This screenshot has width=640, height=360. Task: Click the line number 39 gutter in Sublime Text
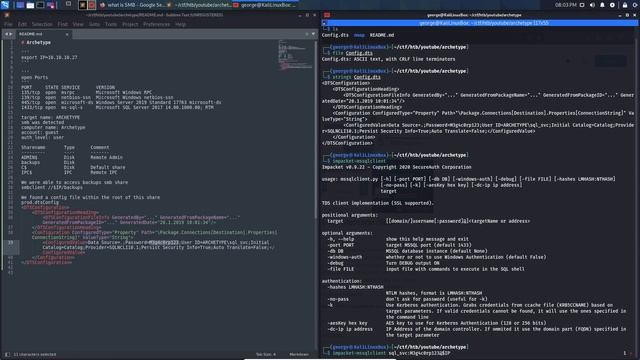[10, 242]
